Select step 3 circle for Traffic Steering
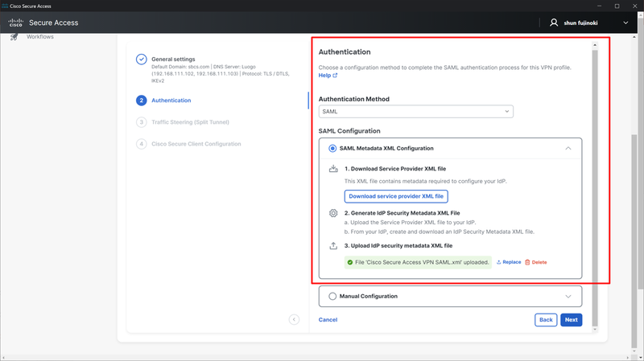644x361 pixels. pyautogui.click(x=142, y=122)
